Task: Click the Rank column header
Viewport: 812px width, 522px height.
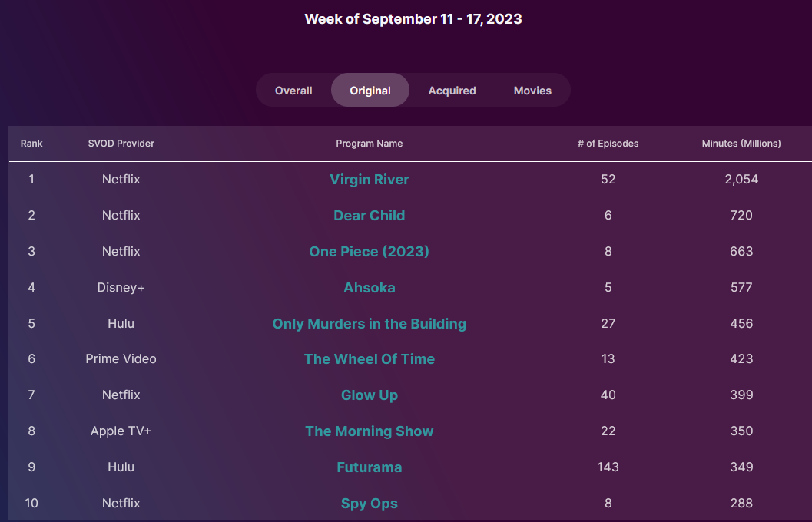Action: click(x=31, y=144)
